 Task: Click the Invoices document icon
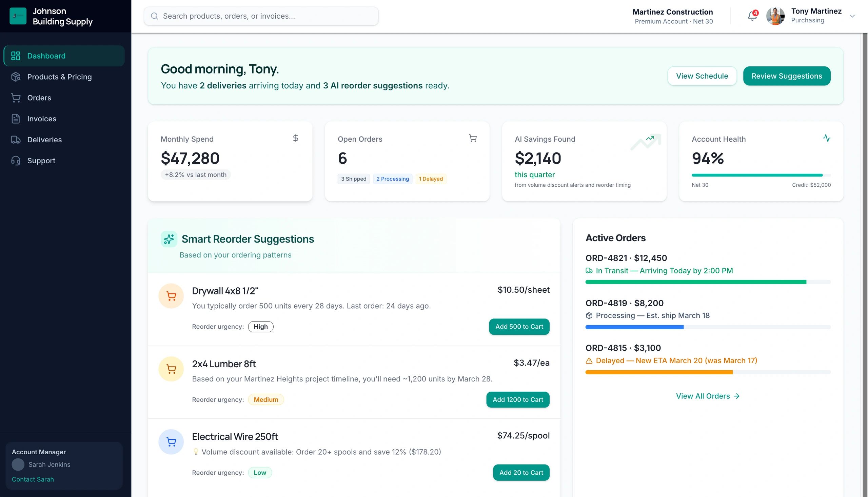pyautogui.click(x=16, y=119)
